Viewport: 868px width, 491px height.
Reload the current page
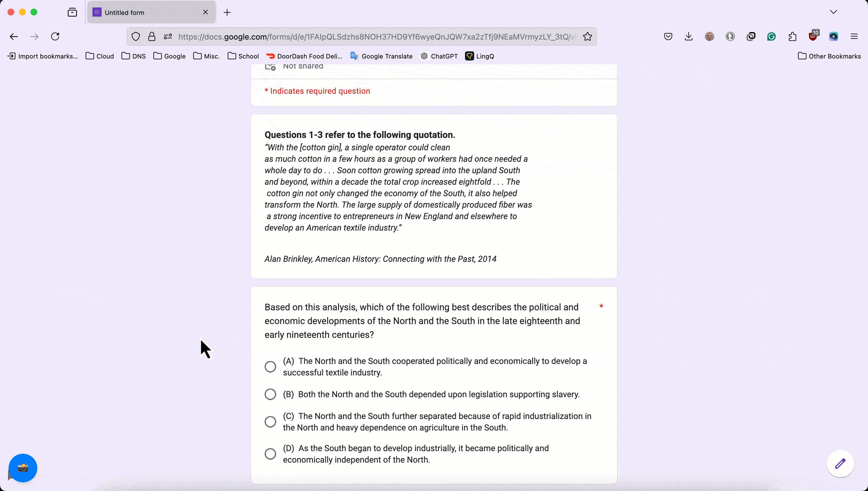(x=55, y=36)
